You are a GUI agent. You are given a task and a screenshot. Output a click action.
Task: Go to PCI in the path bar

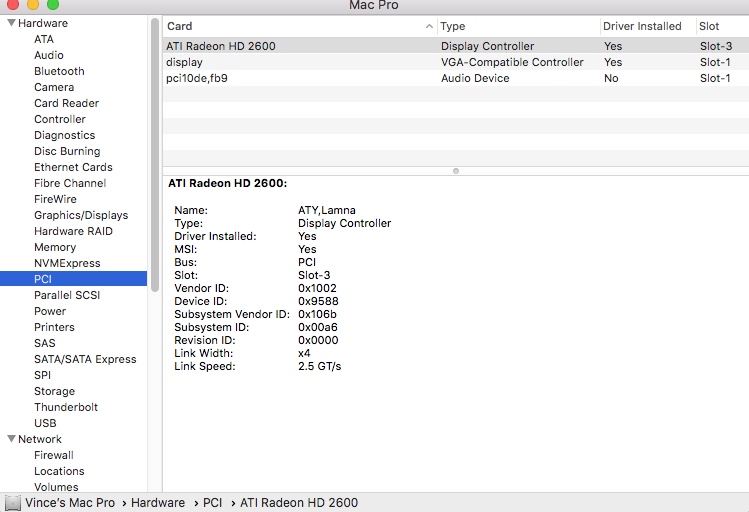(x=212, y=503)
